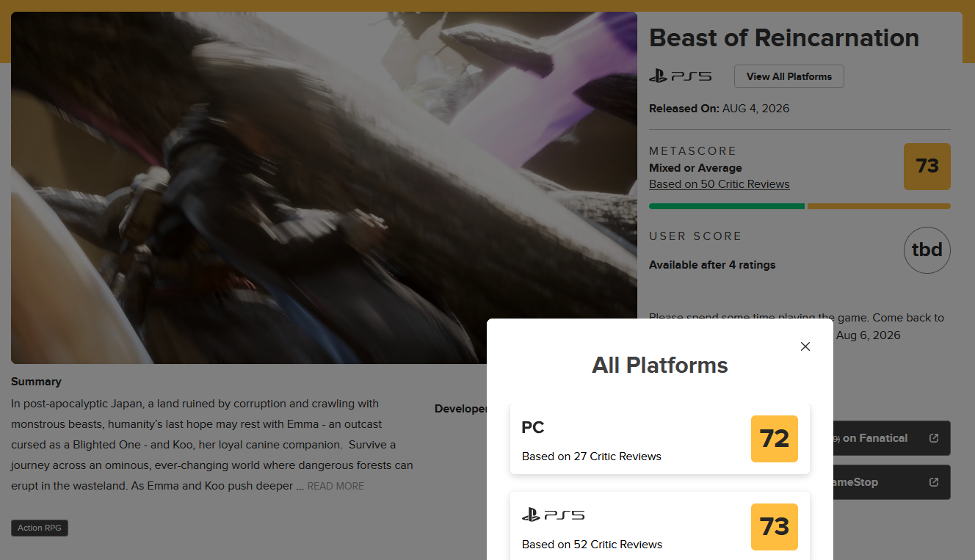Click the All Platforms dialog heading

pos(660,366)
